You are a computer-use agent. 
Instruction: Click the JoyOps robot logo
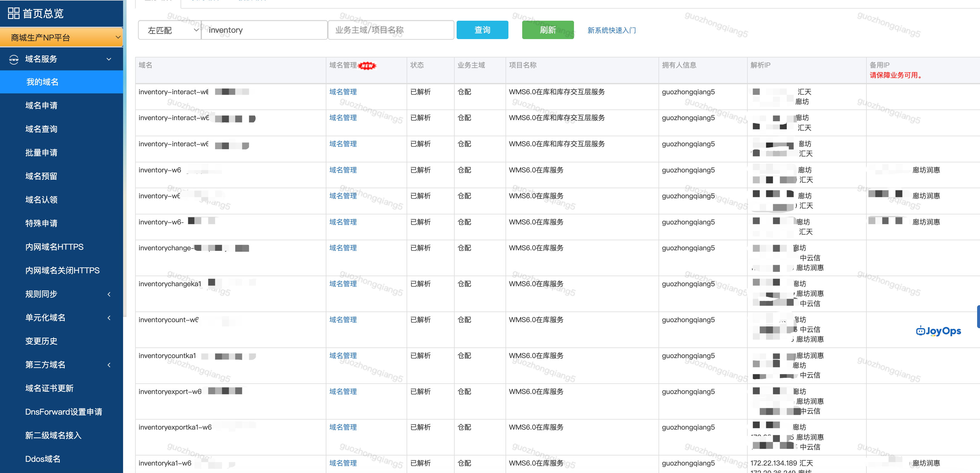tap(938, 331)
